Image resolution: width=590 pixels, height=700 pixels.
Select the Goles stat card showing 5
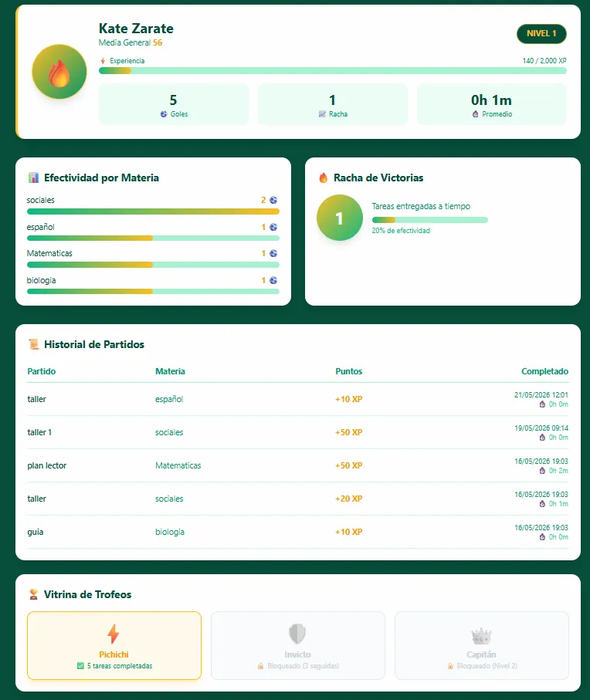tap(174, 104)
